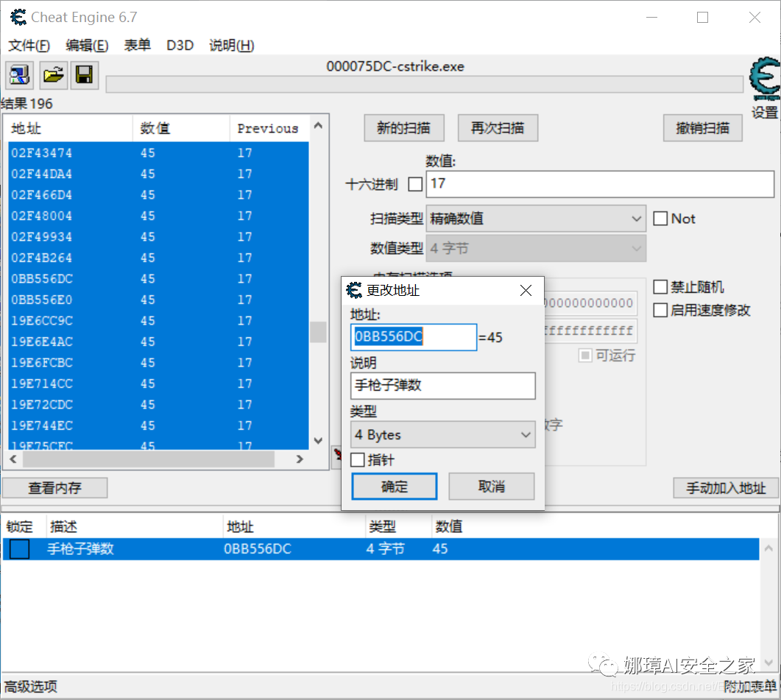Open 类型 4 Bytes dropdown in dialog
This screenshot has width=781, height=700.
(443, 434)
